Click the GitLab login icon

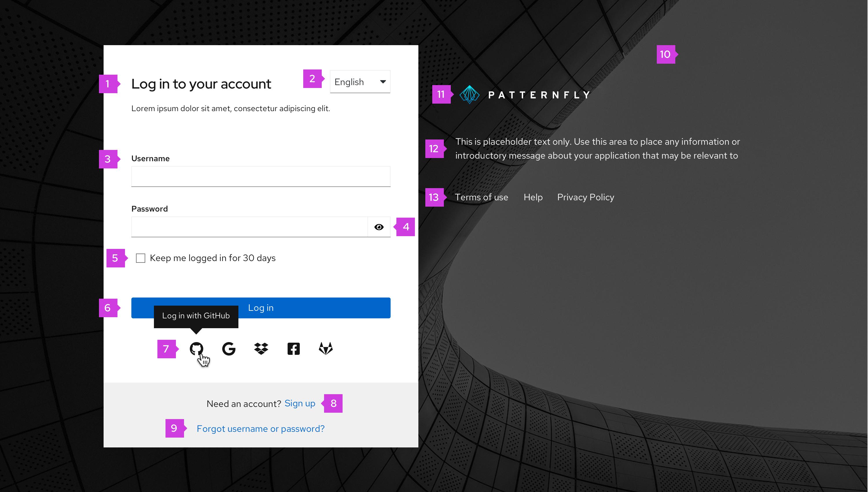click(x=325, y=348)
